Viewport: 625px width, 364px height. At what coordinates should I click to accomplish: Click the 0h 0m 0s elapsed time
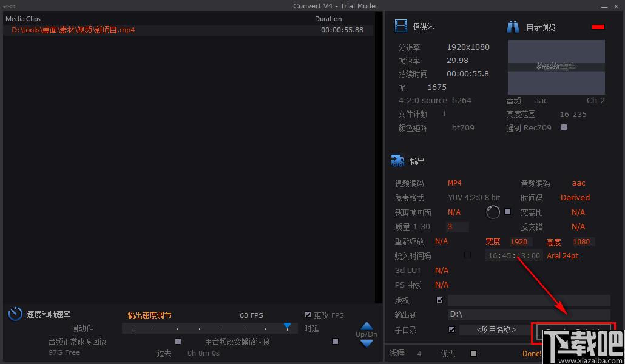[203, 353]
